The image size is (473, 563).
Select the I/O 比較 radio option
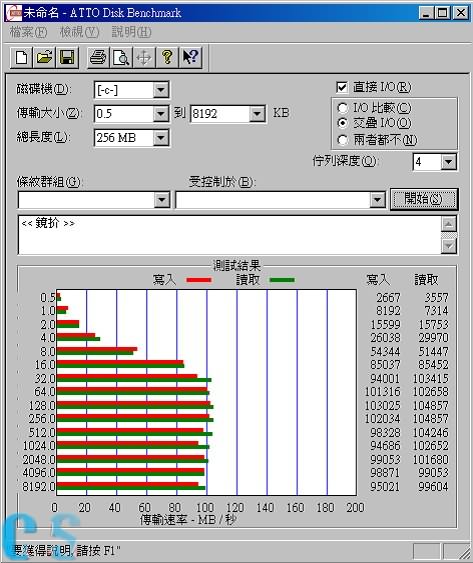343,108
